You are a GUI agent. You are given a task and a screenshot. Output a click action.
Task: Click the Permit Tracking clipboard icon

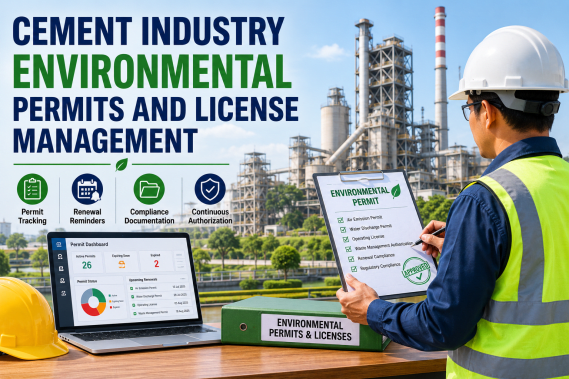(32, 189)
